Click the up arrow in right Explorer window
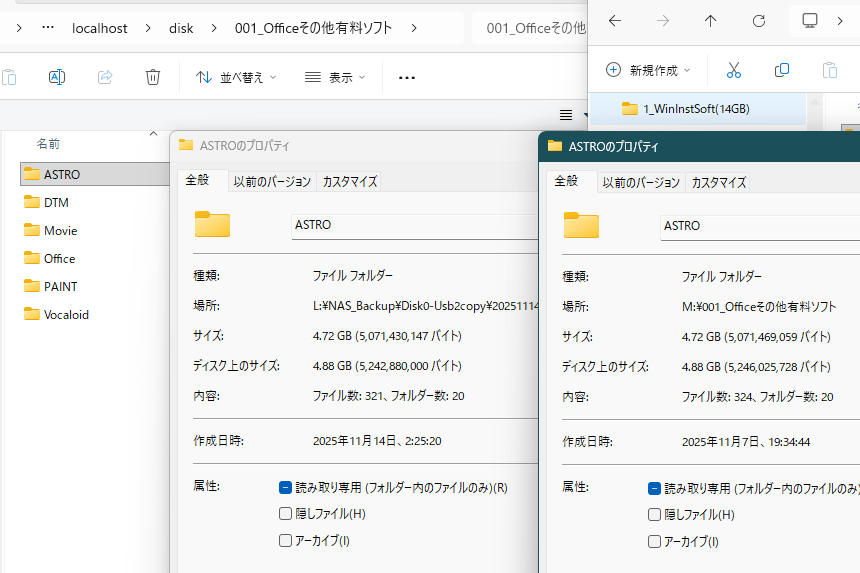Image resolution: width=860 pixels, height=573 pixels. [710, 21]
